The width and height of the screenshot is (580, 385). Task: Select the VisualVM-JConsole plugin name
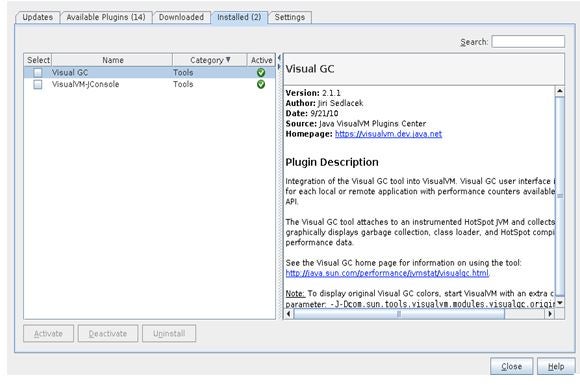(85, 84)
